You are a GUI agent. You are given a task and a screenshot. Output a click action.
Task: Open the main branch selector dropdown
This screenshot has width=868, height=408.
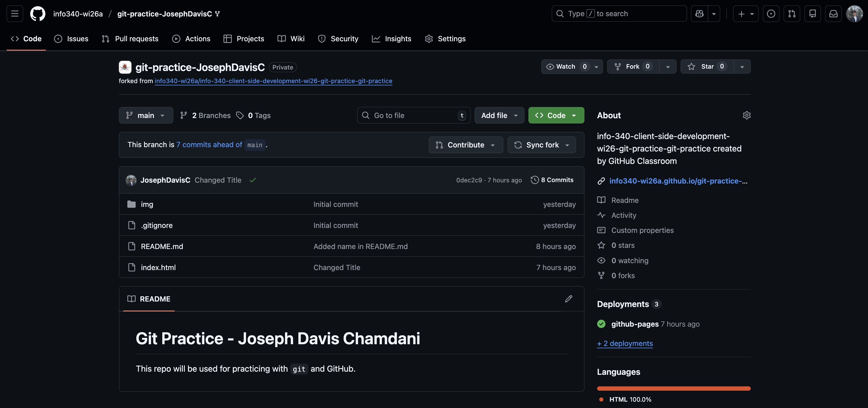[x=146, y=115]
